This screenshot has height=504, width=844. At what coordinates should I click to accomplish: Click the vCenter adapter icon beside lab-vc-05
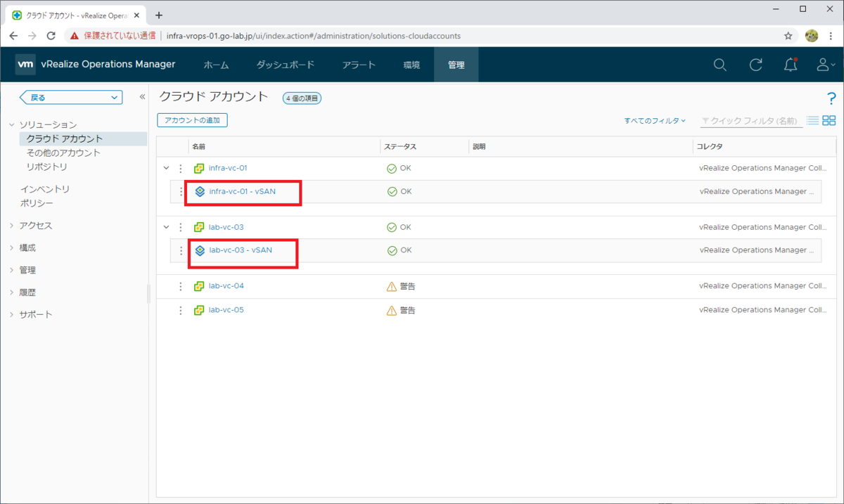pos(198,309)
